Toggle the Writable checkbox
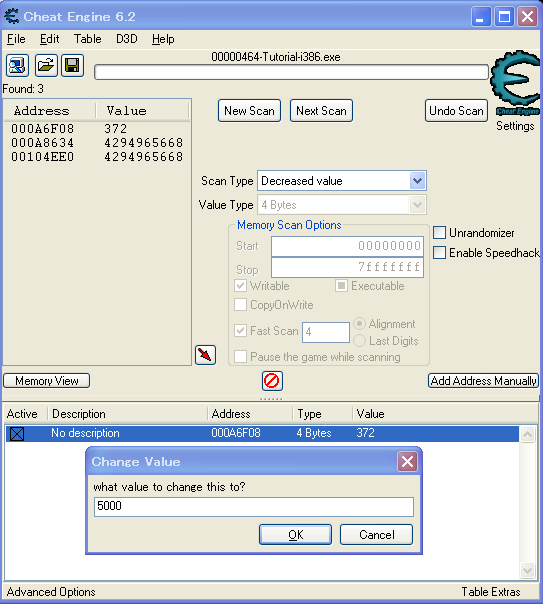The height and width of the screenshot is (604, 543). coord(241,286)
